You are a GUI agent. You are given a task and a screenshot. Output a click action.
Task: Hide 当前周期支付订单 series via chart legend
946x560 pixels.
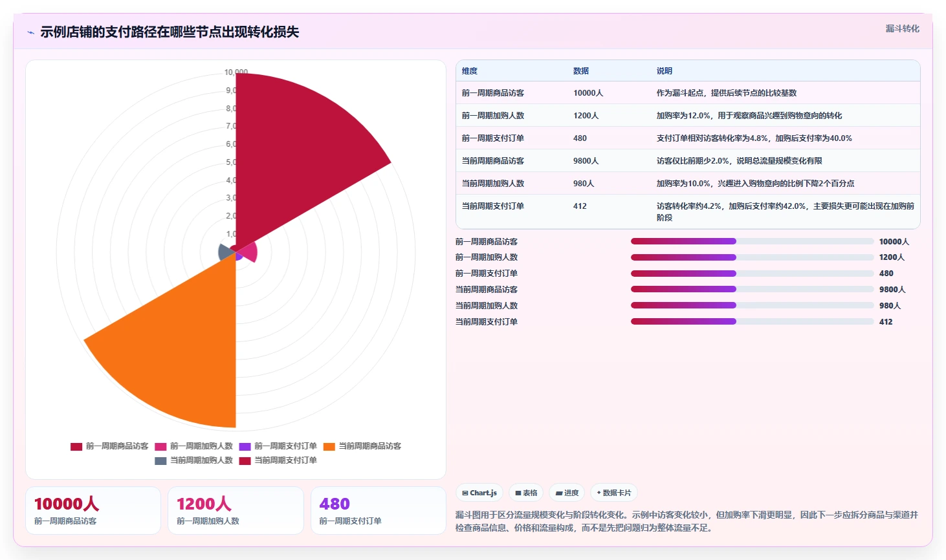[x=278, y=460]
